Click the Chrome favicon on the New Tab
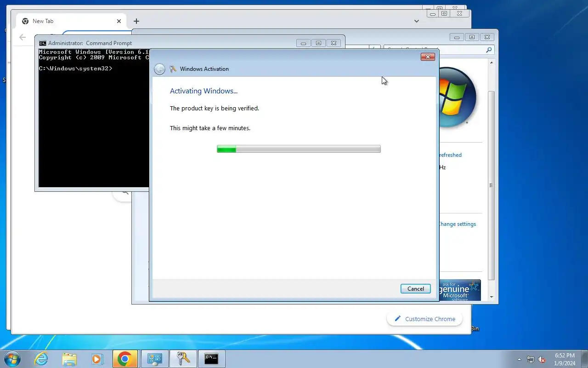Image resolution: width=588 pixels, height=368 pixels. [x=25, y=21]
